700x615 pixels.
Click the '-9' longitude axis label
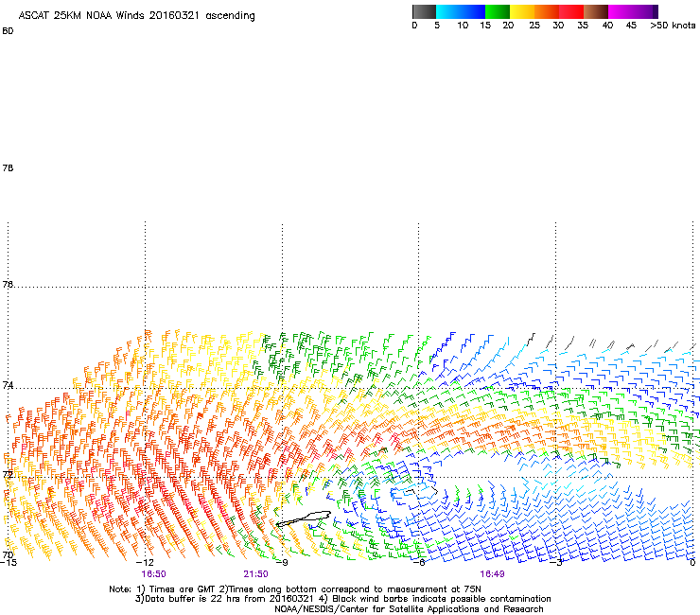point(282,563)
